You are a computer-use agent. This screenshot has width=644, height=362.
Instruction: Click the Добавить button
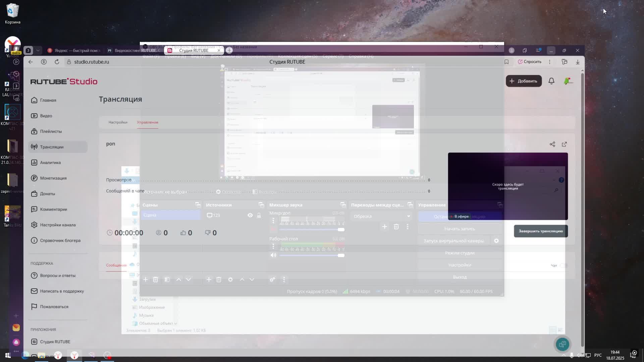point(524,81)
